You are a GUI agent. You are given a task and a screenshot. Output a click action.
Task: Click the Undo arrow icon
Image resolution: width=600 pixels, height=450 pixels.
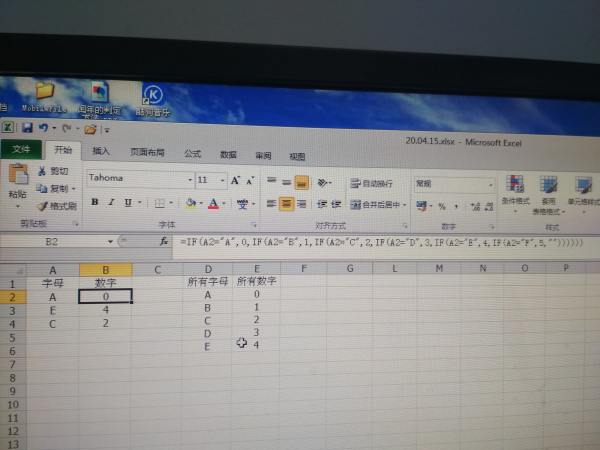tap(43, 127)
